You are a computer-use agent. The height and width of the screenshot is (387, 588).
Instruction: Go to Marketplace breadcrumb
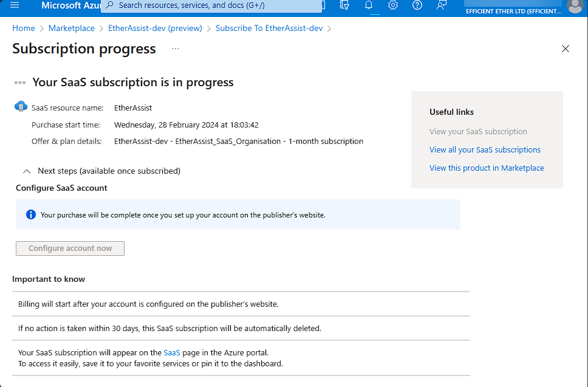point(72,28)
